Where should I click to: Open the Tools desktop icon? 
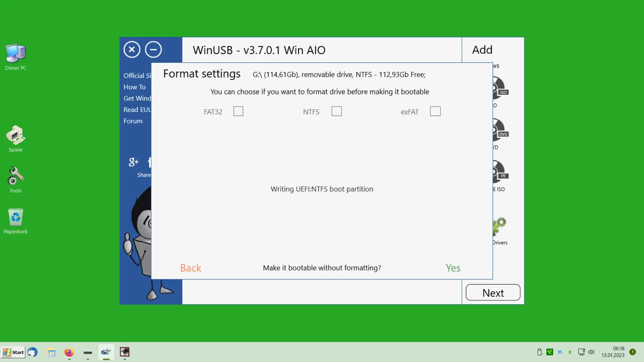pos(15,180)
